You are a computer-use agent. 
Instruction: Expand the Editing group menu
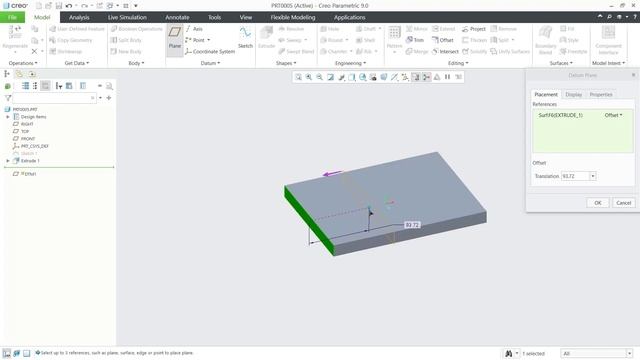[x=458, y=63]
